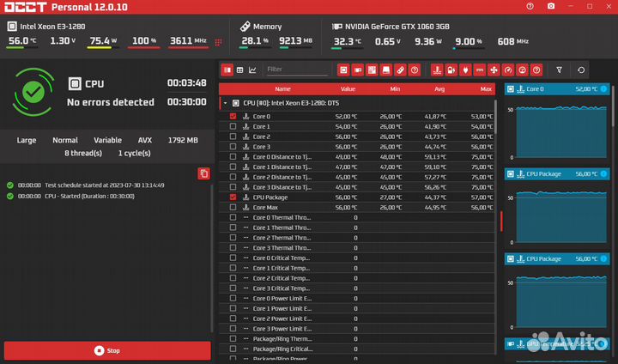This screenshot has width=618, height=364.
Task: Click the reset refresh arrow icon
Action: point(581,70)
